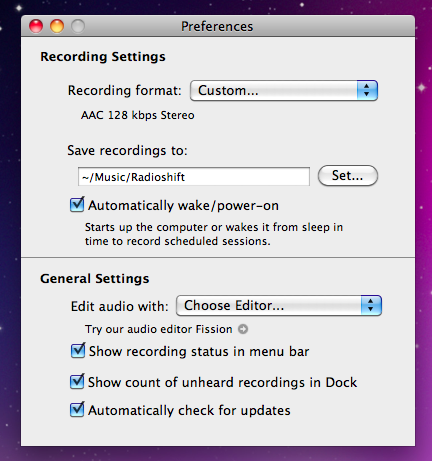
Task: Click the Recording Settings heading
Action: (x=103, y=57)
